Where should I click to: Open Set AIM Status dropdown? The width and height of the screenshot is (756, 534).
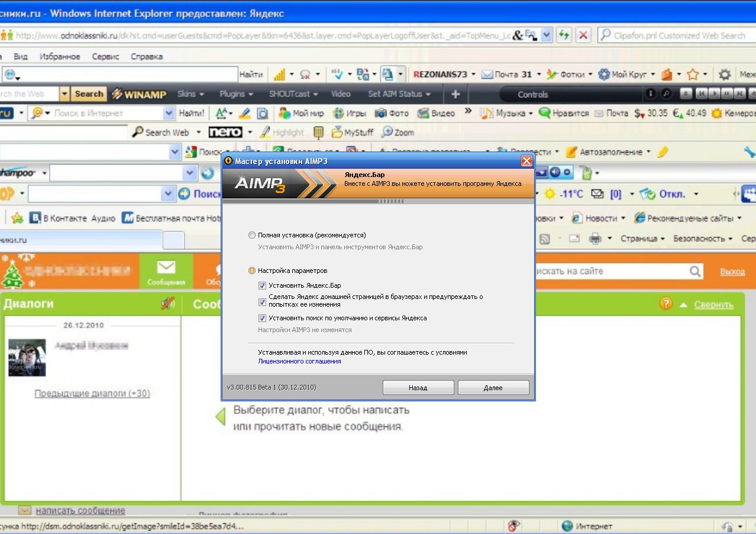coord(399,94)
